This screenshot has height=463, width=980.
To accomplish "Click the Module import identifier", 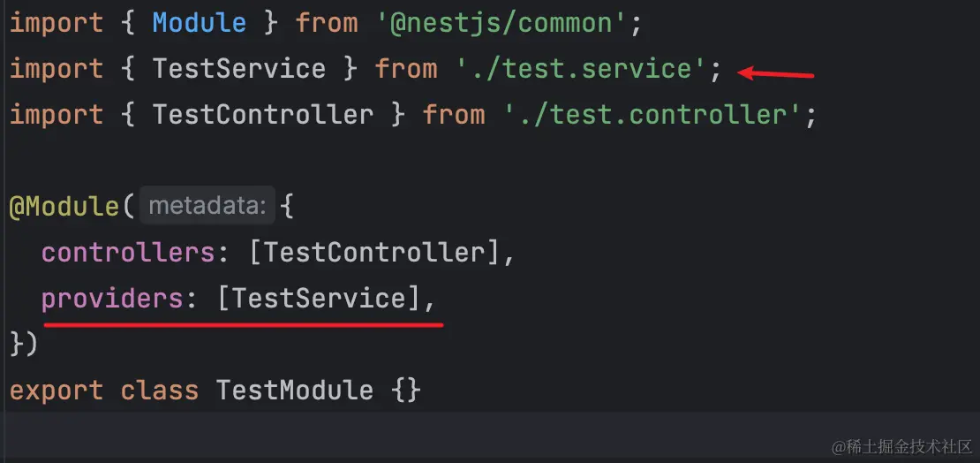I will tap(200, 23).
